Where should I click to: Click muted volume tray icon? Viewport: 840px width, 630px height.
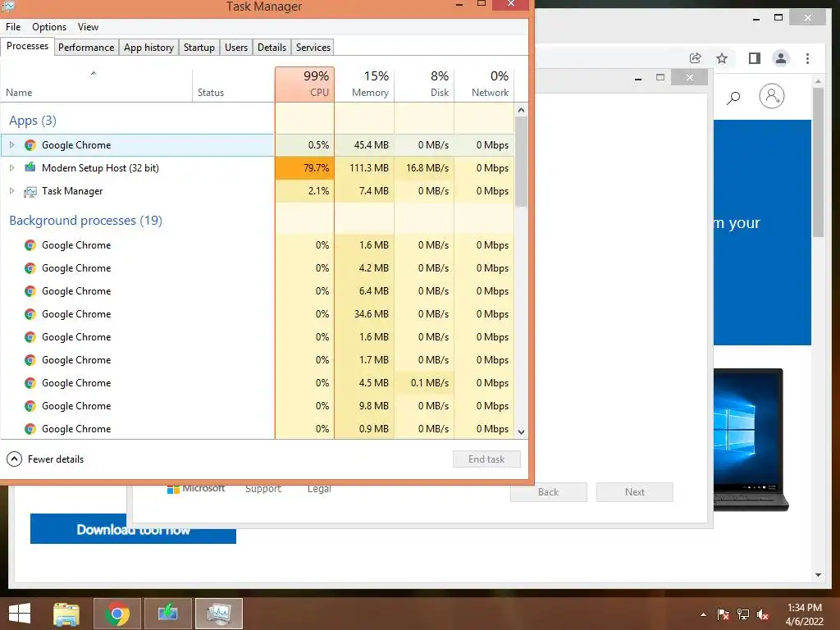(x=763, y=614)
